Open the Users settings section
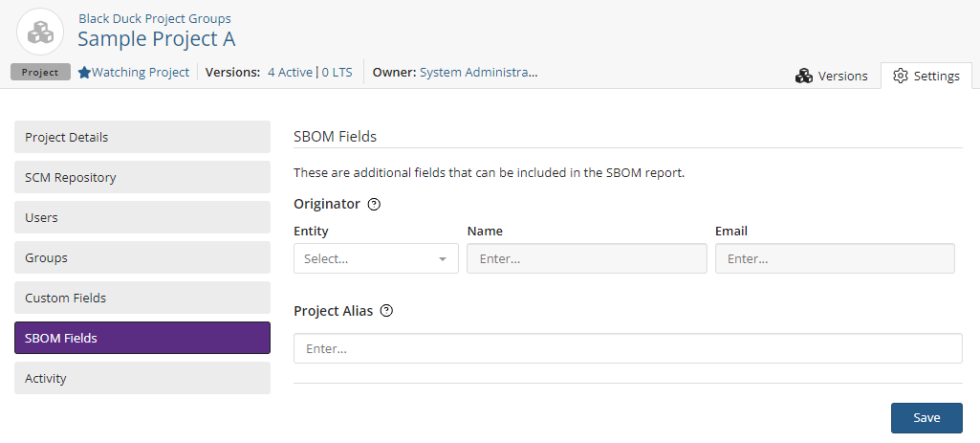This screenshot has height=443, width=980. 142,217
